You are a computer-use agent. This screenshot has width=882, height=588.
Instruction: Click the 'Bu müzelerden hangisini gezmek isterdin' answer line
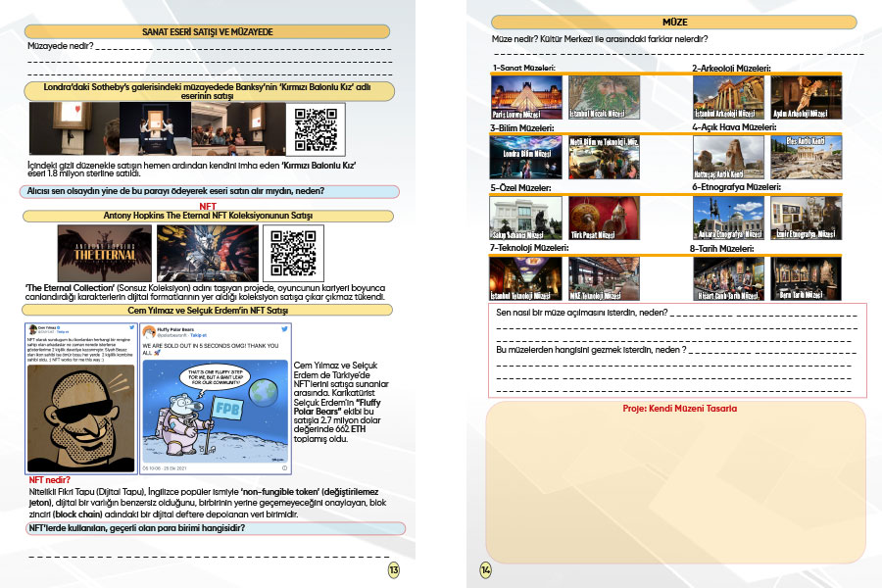(x=772, y=352)
